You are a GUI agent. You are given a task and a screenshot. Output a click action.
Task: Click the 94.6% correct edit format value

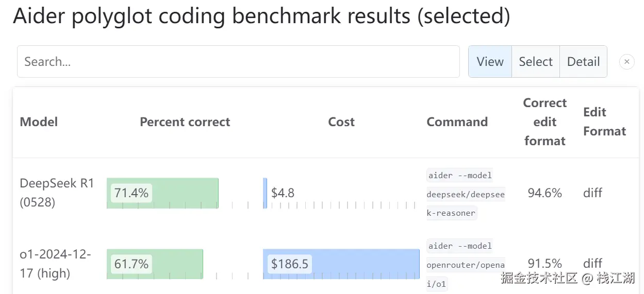[544, 193]
